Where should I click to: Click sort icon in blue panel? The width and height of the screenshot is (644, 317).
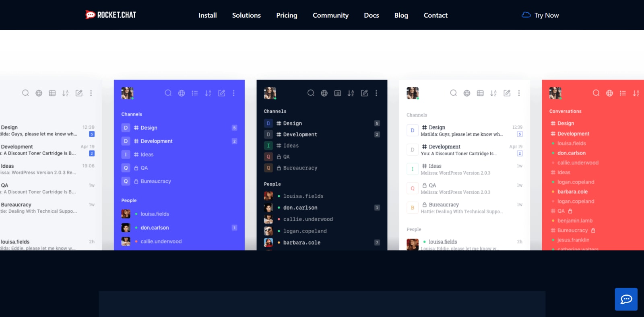point(208,93)
